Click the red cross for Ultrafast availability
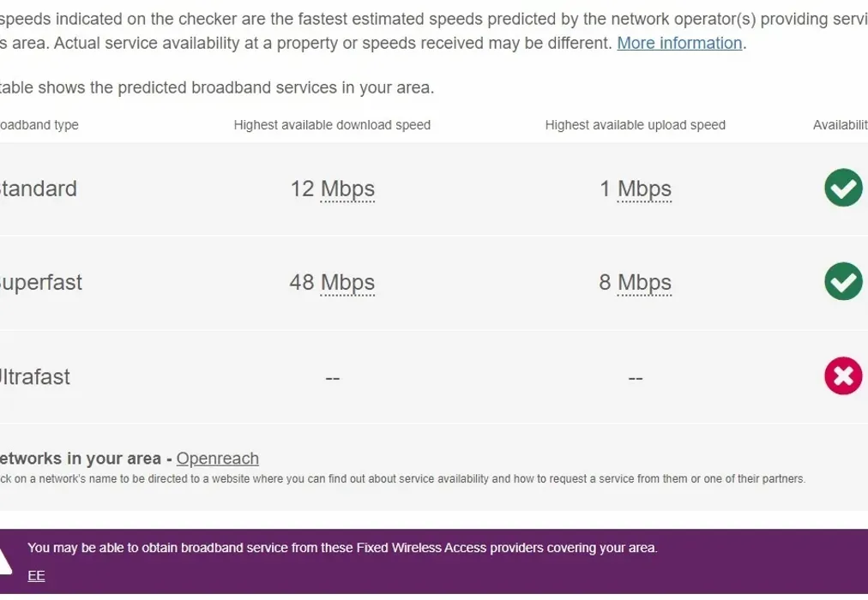This screenshot has width=868, height=600. pyautogui.click(x=843, y=375)
